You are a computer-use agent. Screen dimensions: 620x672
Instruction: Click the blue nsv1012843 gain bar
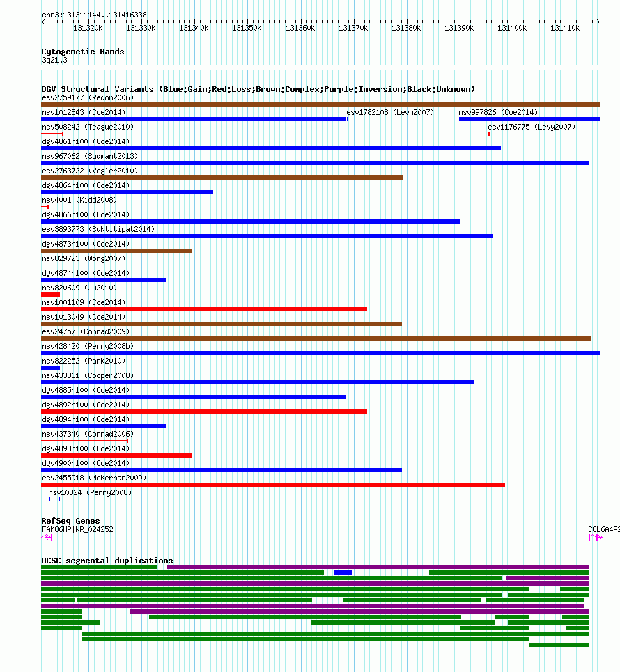click(194, 119)
